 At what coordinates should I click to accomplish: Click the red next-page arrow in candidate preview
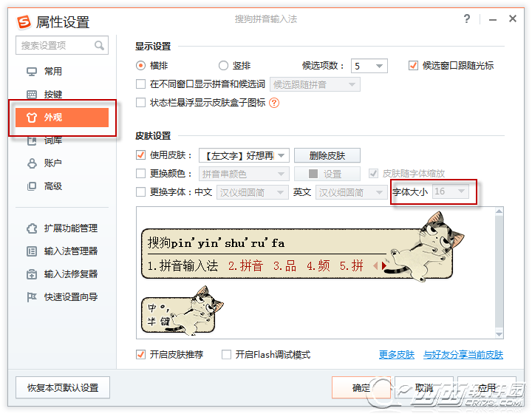[383, 265]
